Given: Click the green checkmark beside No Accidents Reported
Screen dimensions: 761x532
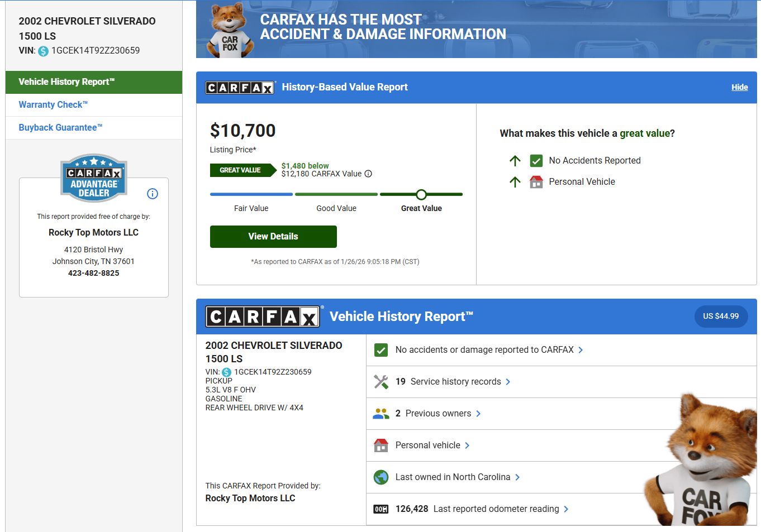Looking at the screenshot, I should pos(536,161).
